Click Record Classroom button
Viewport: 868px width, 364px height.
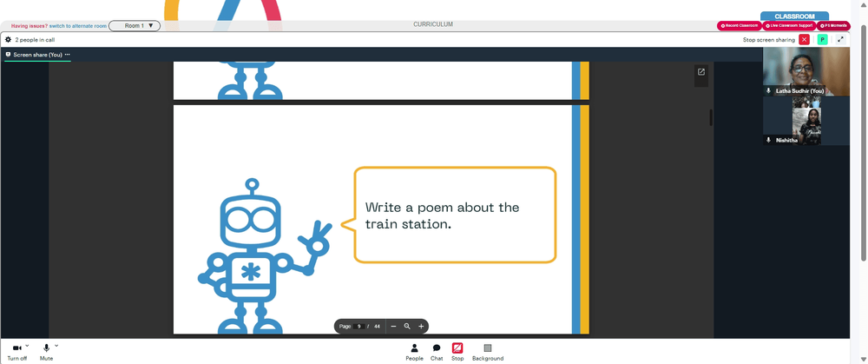pos(739,26)
